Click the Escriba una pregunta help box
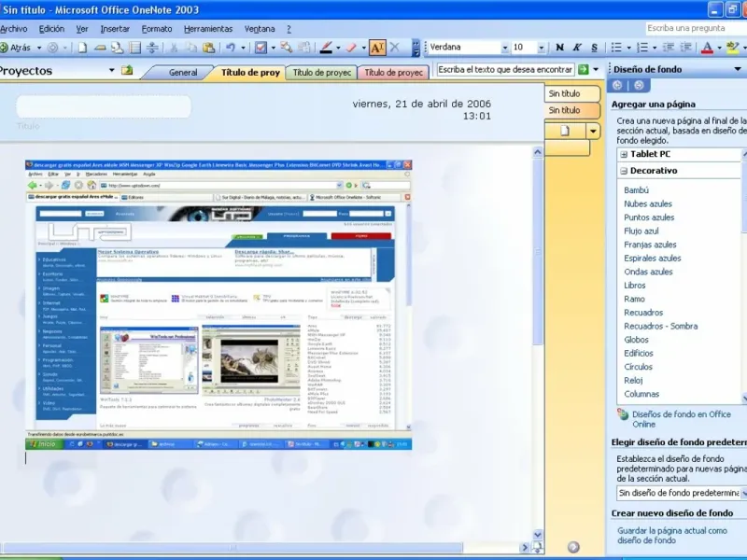 click(x=696, y=28)
